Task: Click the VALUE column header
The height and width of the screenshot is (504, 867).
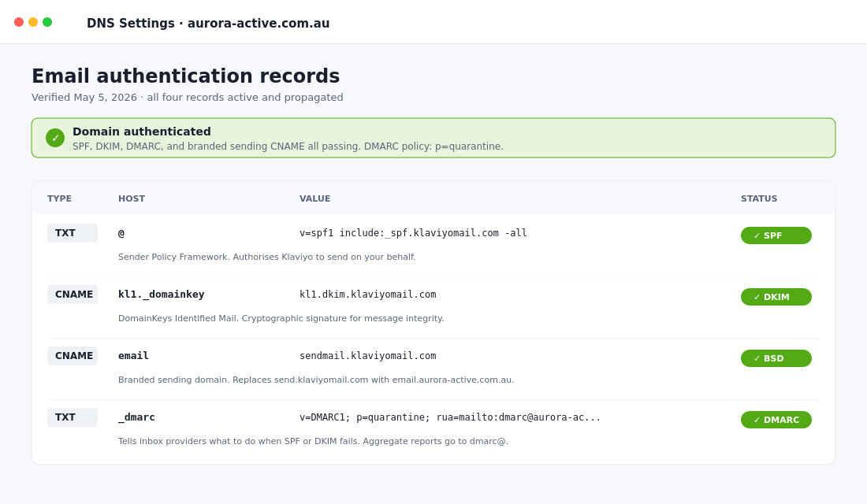Action: 314,198
